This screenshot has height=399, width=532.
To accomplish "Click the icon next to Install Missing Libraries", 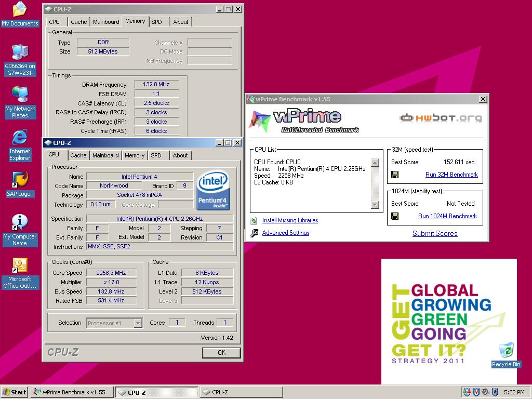I will point(254,220).
